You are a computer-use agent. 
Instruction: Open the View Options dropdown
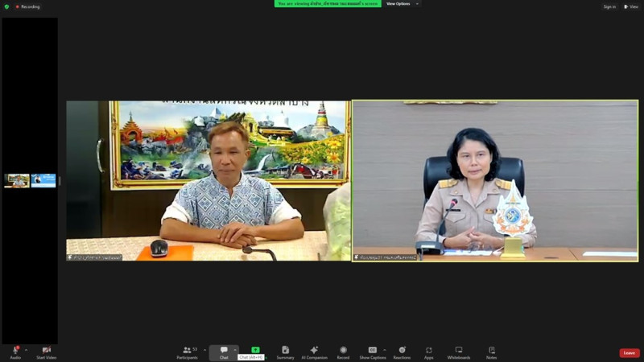[401, 4]
